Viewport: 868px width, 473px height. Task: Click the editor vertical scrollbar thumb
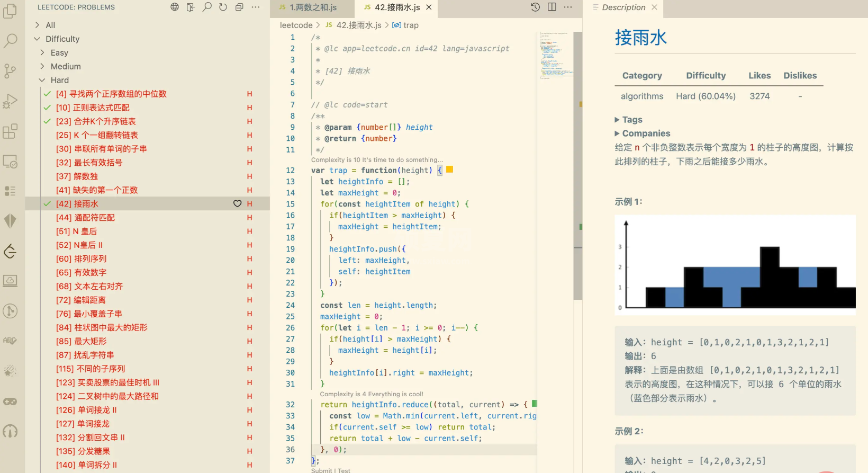(x=577, y=165)
